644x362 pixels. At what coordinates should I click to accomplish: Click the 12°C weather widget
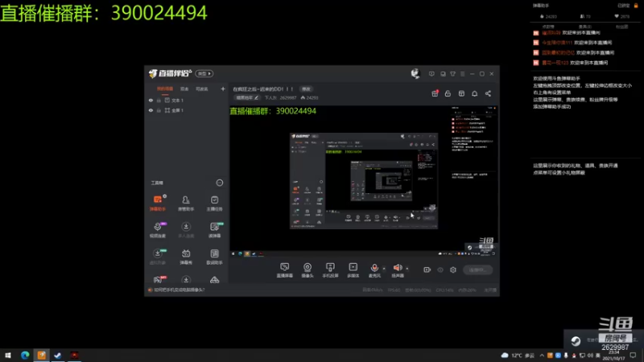(518, 356)
